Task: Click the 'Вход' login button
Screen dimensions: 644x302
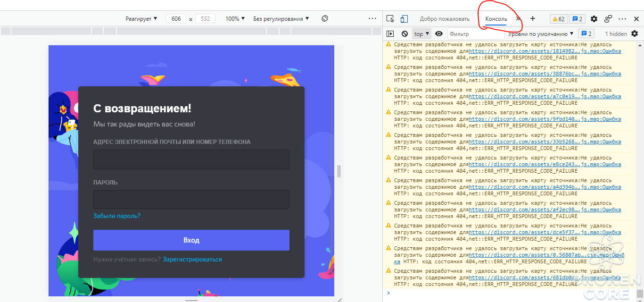Action: [191, 240]
